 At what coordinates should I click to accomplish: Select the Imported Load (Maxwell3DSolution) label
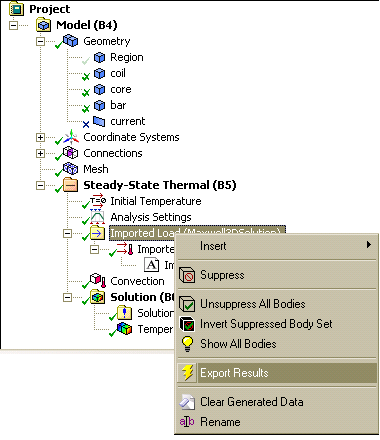(x=197, y=233)
